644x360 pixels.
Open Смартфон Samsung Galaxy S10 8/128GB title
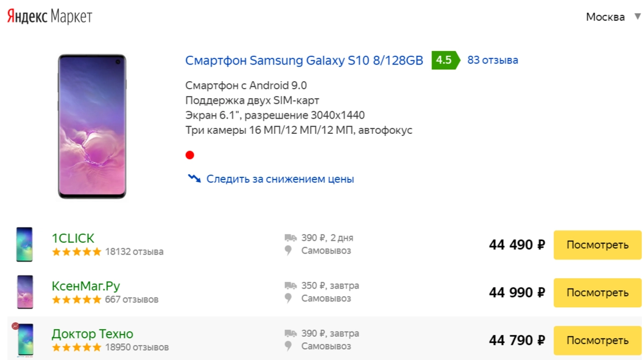(304, 60)
